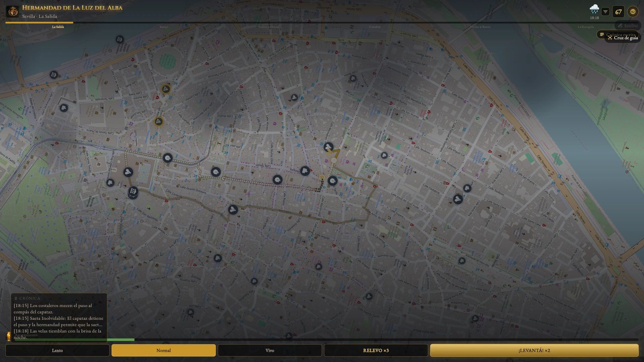Jump to Vuelta al Barrio stage marker
The image size is (644, 362).
[x=480, y=27]
